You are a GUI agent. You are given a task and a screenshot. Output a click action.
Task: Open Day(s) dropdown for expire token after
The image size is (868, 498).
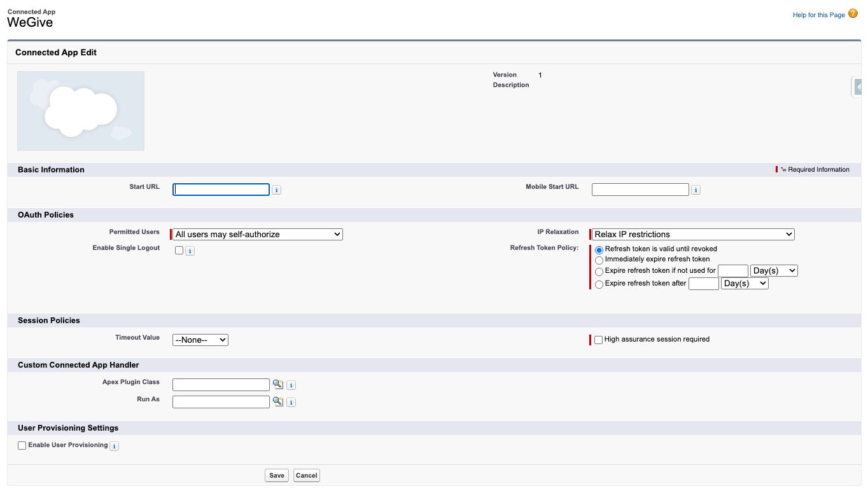[745, 284]
